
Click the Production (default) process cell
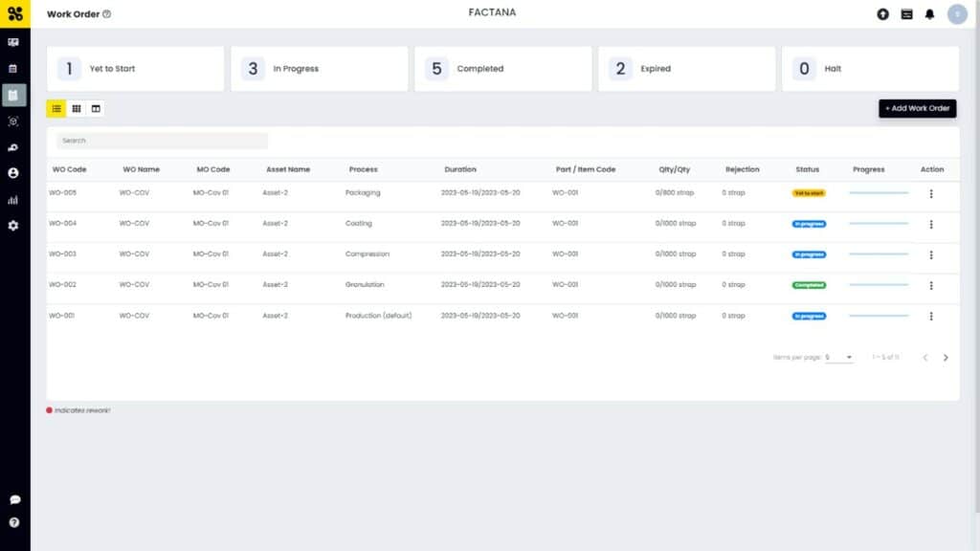378,316
